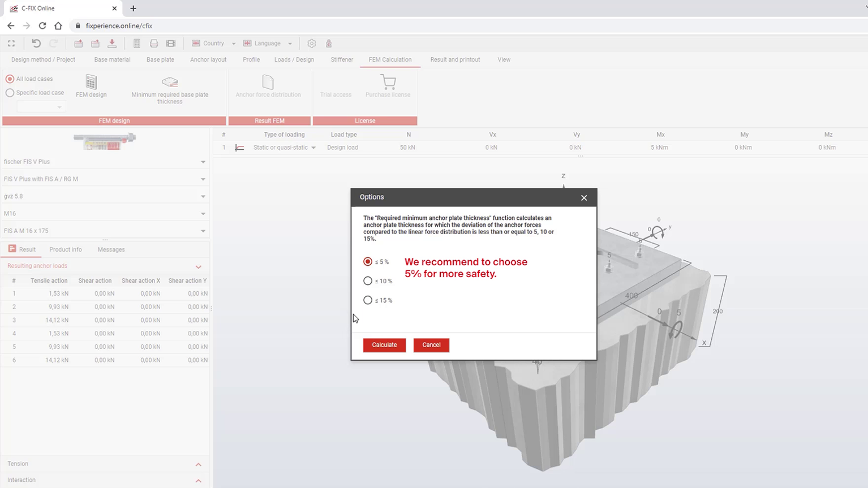Click the fullscreen toggle icon in toolbar
This screenshot has width=868, height=488.
click(11, 43)
